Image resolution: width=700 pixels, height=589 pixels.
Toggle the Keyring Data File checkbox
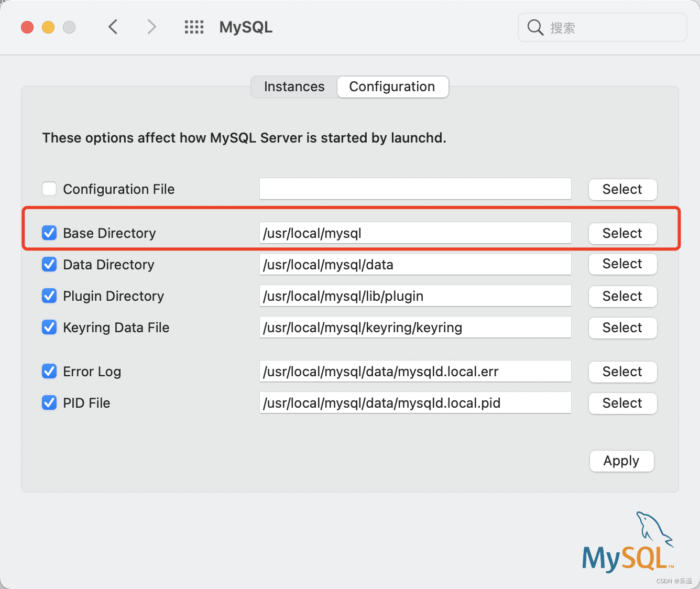pyautogui.click(x=49, y=327)
